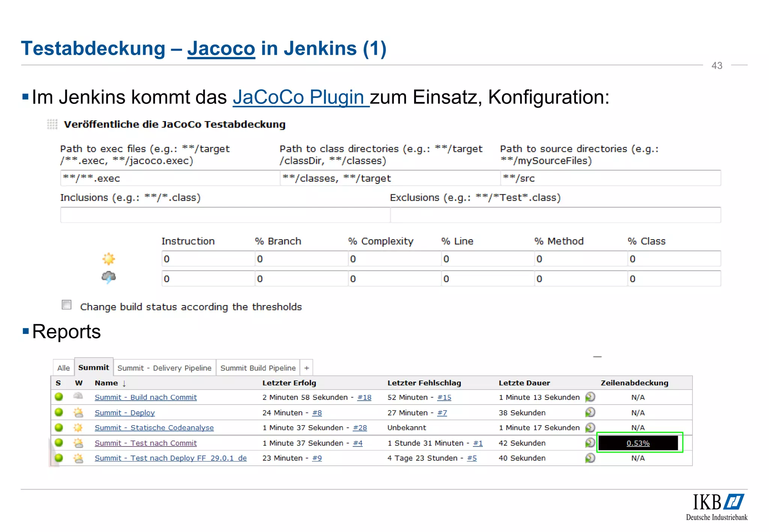This screenshot has height=532, width=769.
Task: Click the Path to exec files field
Action: coord(170,178)
